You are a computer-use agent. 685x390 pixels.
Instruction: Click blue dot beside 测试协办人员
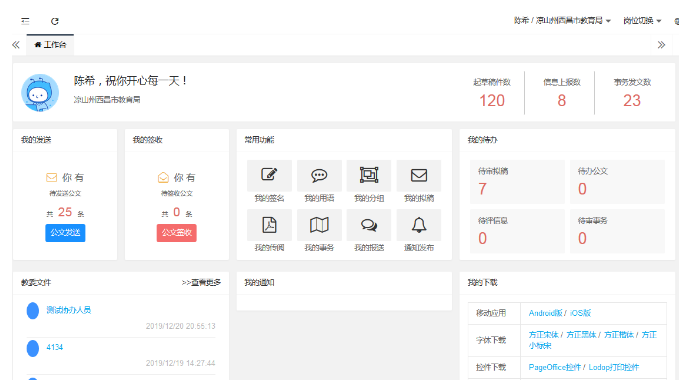[x=33, y=311]
